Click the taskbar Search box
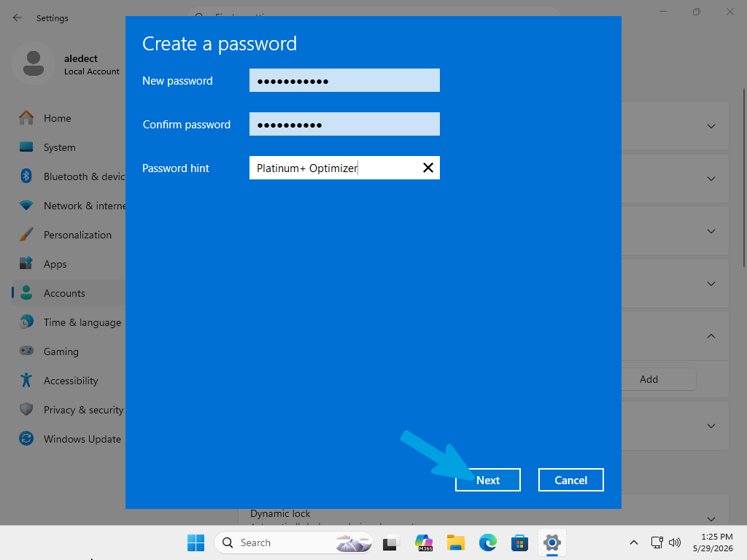Image resolution: width=747 pixels, height=560 pixels. pyautogui.click(x=294, y=542)
